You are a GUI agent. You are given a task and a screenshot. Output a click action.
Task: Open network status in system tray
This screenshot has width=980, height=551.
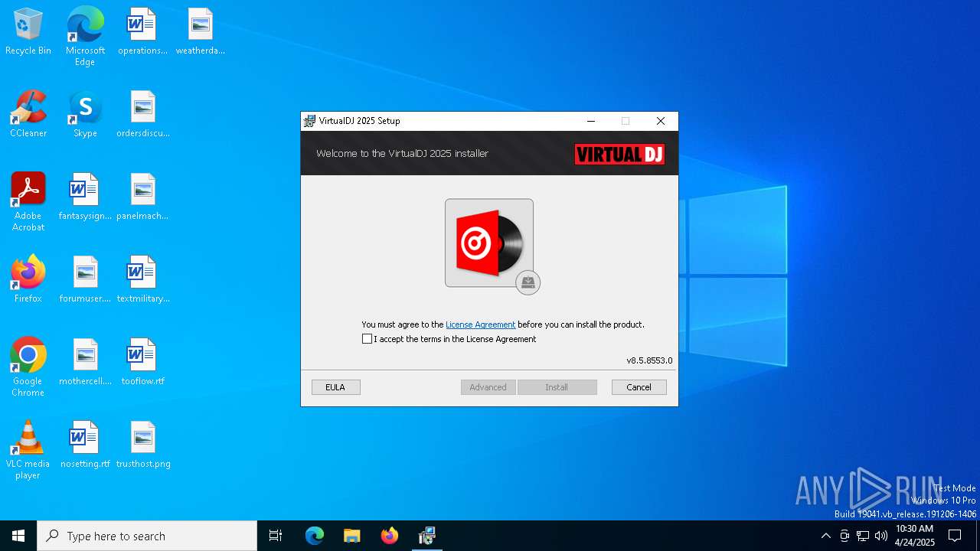click(863, 536)
